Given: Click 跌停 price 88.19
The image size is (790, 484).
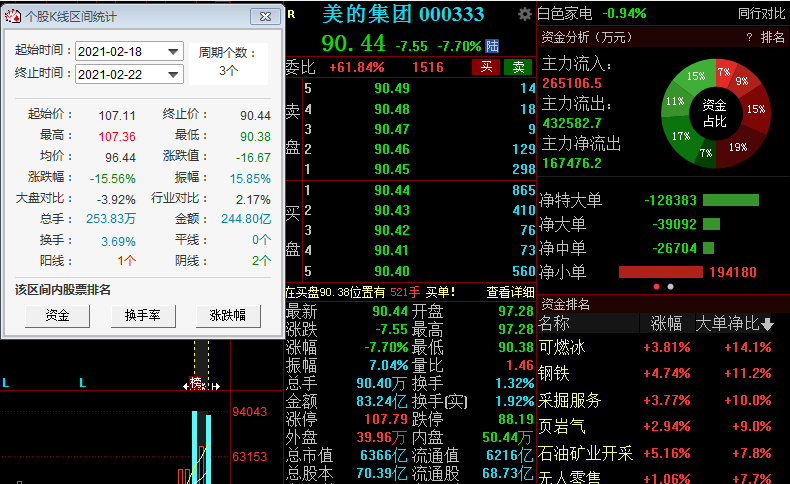Looking at the screenshot, I should [515, 419].
